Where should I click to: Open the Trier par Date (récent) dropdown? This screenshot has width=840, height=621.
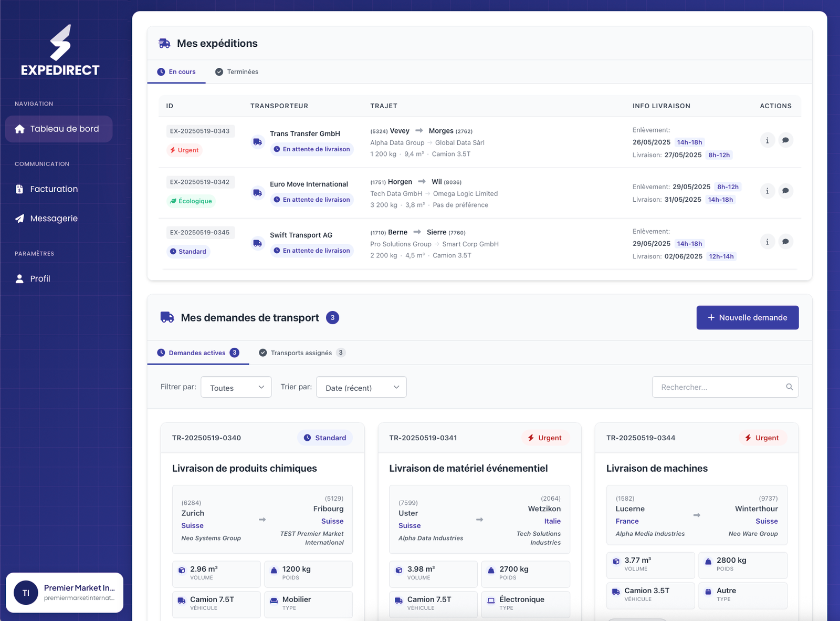(x=361, y=387)
